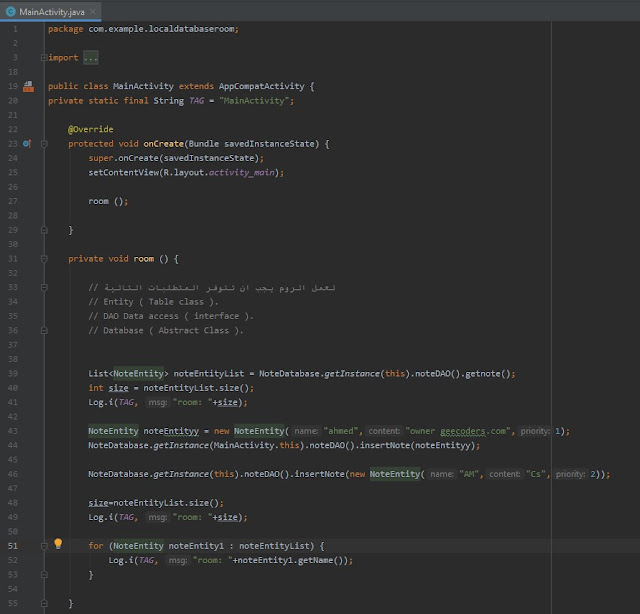The width and height of the screenshot is (640, 614).
Task: Click the AppCompatActivity class name
Action: click(262, 87)
